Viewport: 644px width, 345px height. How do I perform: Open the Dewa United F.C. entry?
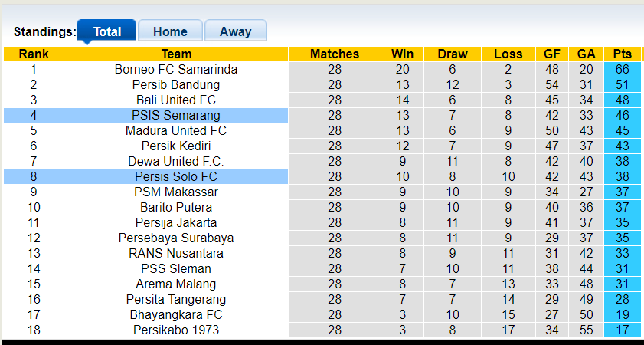click(176, 161)
